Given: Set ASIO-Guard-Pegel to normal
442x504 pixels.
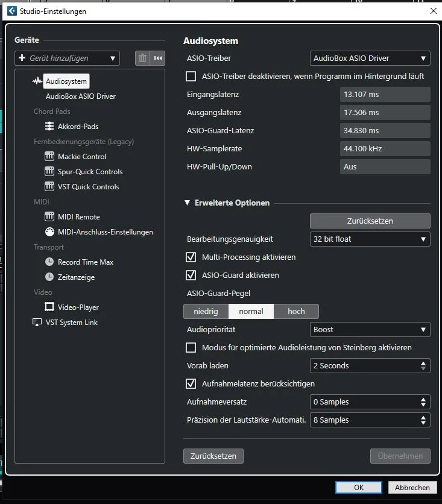Looking at the screenshot, I should tap(251, 311).
